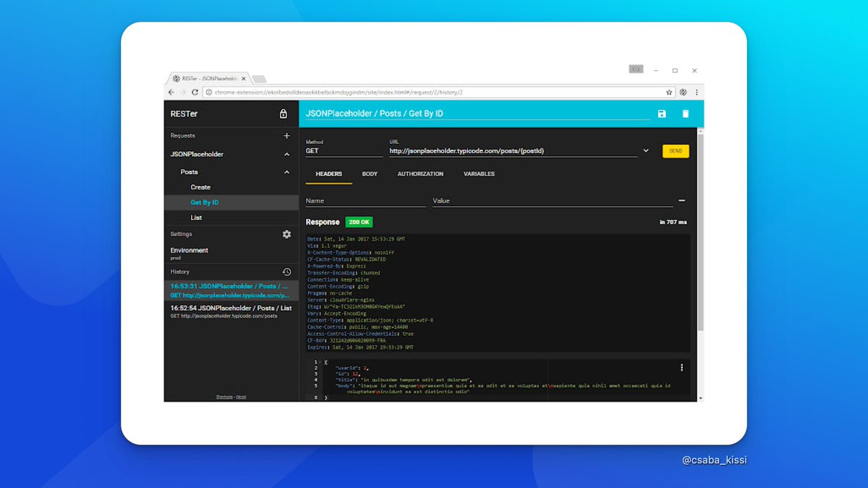Switch to the Headers tab
Image resolution: width=868 pixels, height=488 pixels.
(x=329, y=174)
